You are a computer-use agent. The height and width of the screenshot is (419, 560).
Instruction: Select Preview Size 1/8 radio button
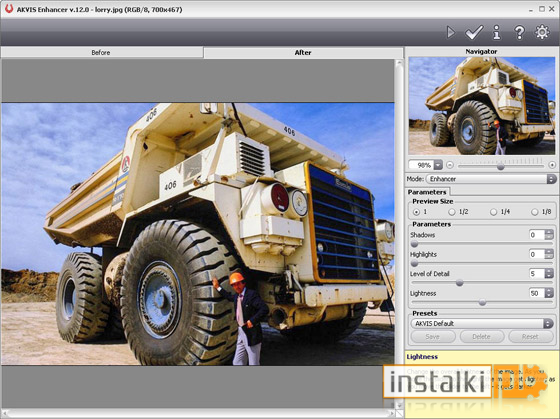click(x=534, y=212)
